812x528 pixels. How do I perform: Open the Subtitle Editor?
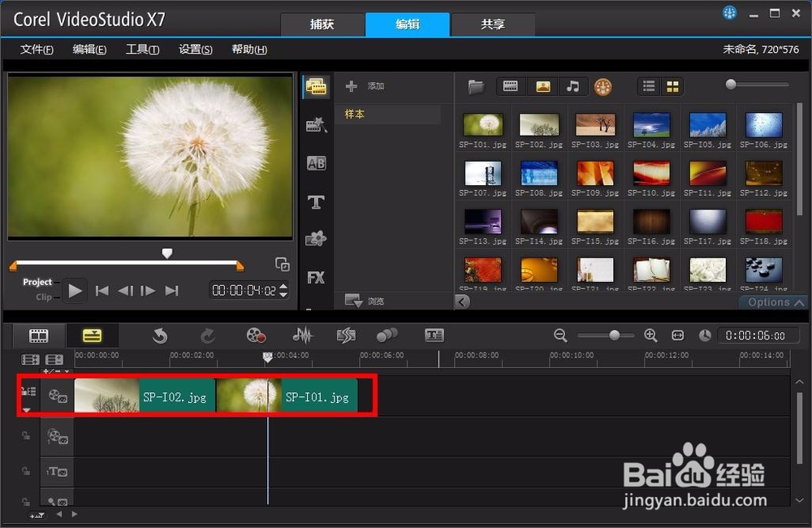(434, 335)
